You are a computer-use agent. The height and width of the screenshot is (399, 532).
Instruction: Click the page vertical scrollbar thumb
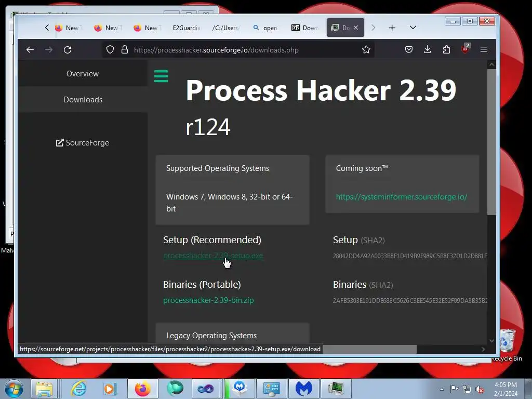pos(491,141)
